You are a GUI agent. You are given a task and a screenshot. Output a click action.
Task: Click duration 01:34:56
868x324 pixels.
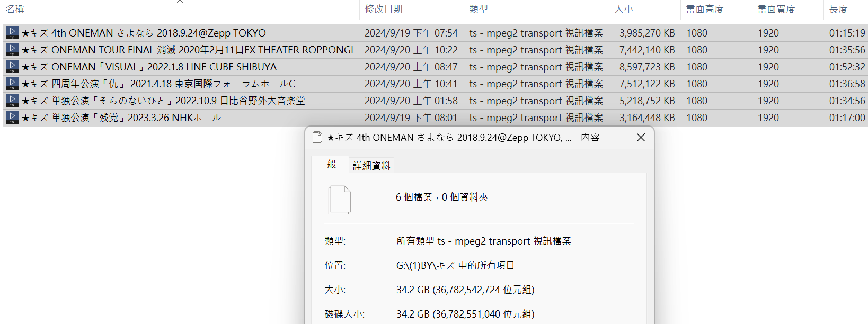[x=847, y=101]
